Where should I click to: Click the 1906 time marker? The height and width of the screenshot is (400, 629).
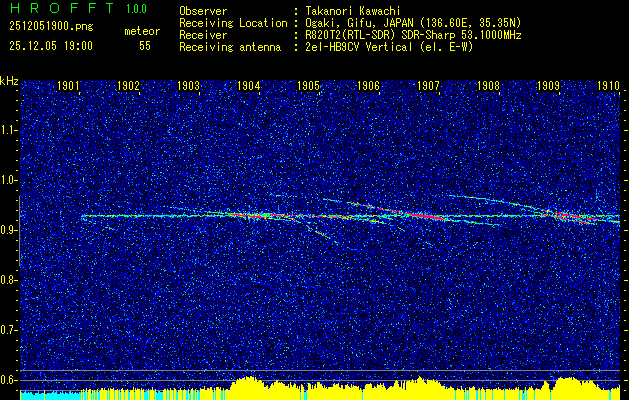click(369, 86)
